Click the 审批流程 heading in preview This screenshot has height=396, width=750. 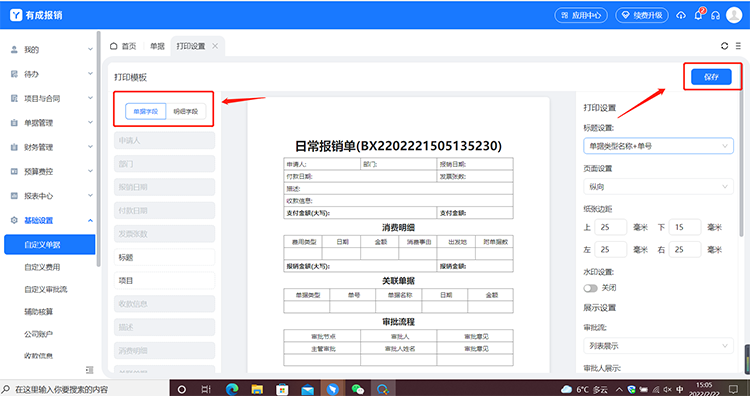398,322
